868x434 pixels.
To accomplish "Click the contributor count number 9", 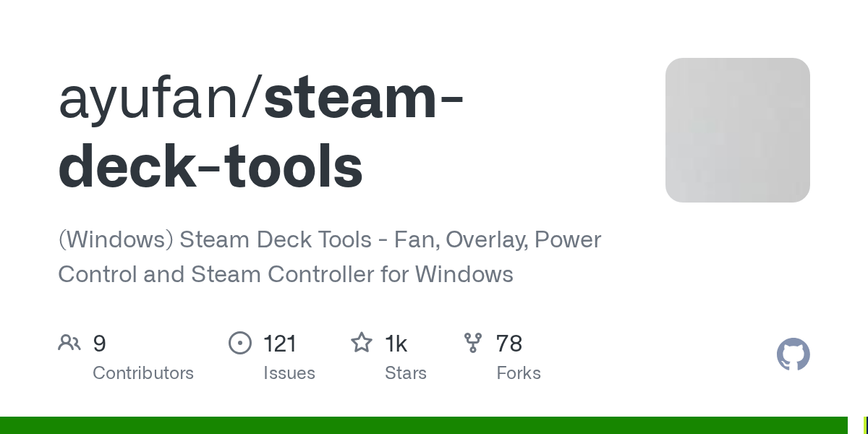I will tap(100, 344).
